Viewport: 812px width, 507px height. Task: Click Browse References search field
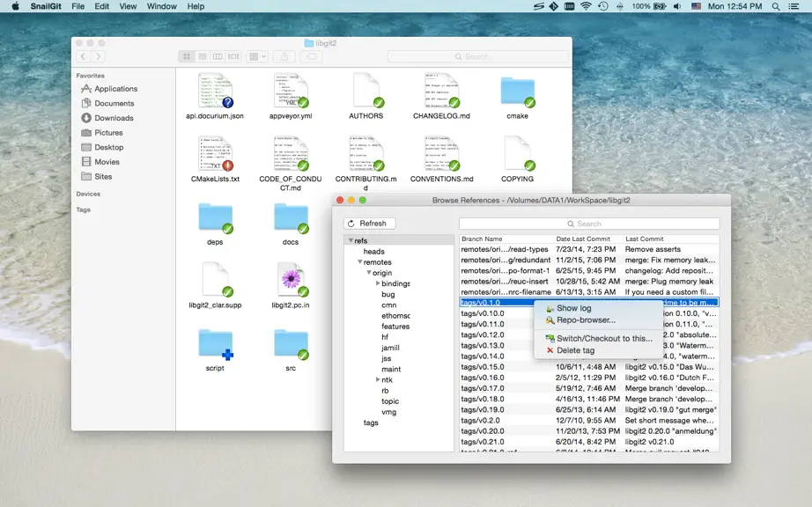(589, 224)
